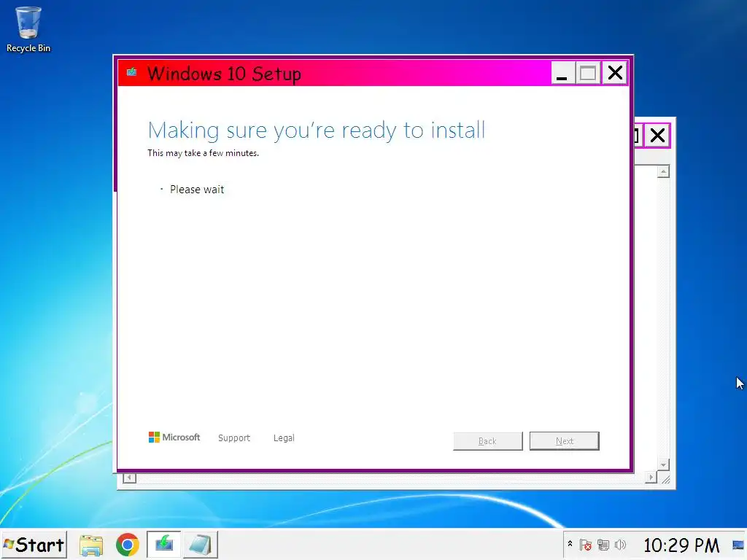Screen dimensions: 747x560
Task: Open the Action Center flag icon
Action: (x=586, y=545)
